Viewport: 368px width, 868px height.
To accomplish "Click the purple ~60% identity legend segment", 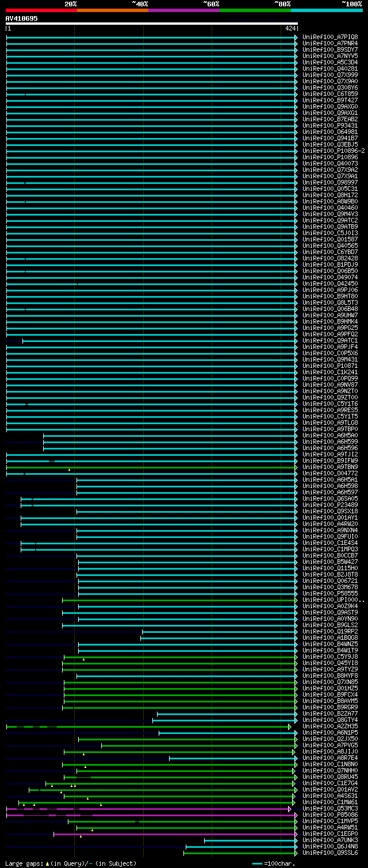I will click(x=184, y=10).
